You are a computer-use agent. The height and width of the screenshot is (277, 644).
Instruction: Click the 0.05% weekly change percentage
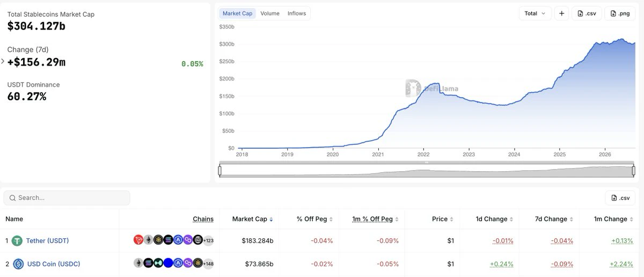point(192,64)
